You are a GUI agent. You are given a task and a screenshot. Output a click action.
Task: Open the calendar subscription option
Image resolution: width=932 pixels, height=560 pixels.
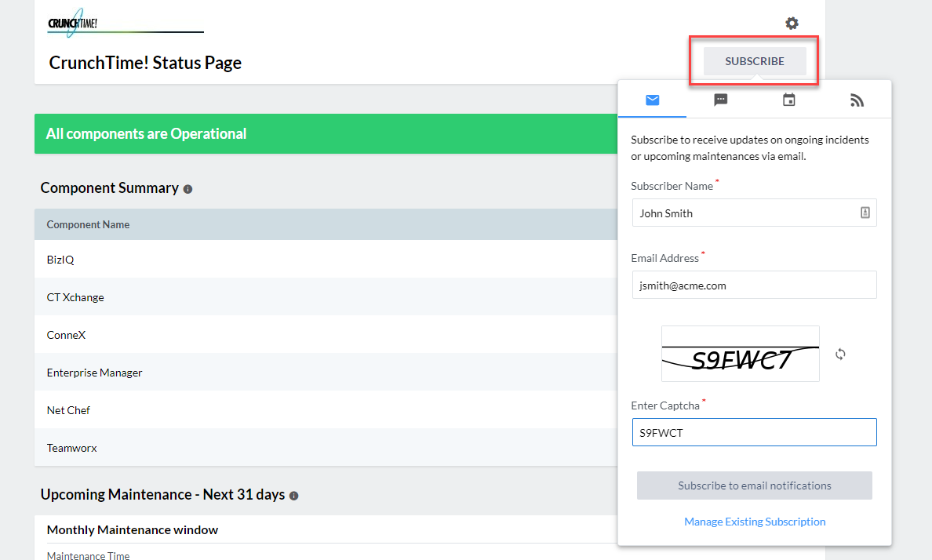click(x=788, y=100)
